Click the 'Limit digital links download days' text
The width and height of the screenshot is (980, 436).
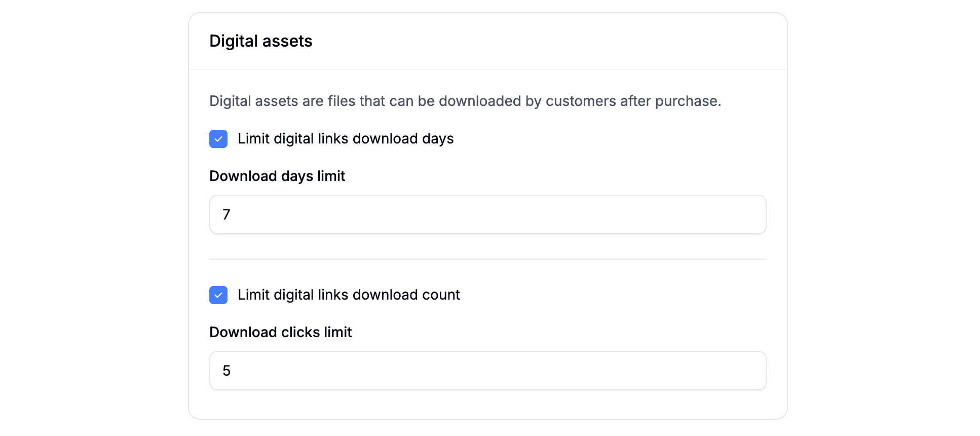[x=345, y=138]
